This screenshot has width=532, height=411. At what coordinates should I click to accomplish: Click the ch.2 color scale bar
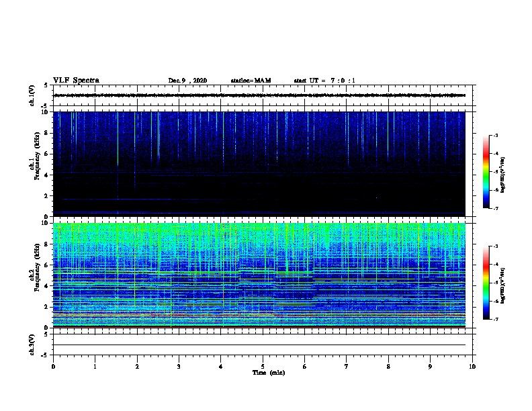click(486, 283)
